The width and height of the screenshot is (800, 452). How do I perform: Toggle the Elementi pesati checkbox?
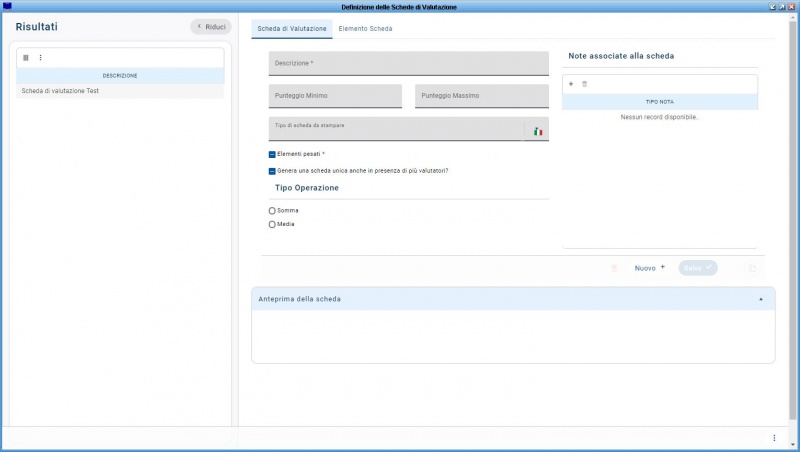(x=272, y=155)
